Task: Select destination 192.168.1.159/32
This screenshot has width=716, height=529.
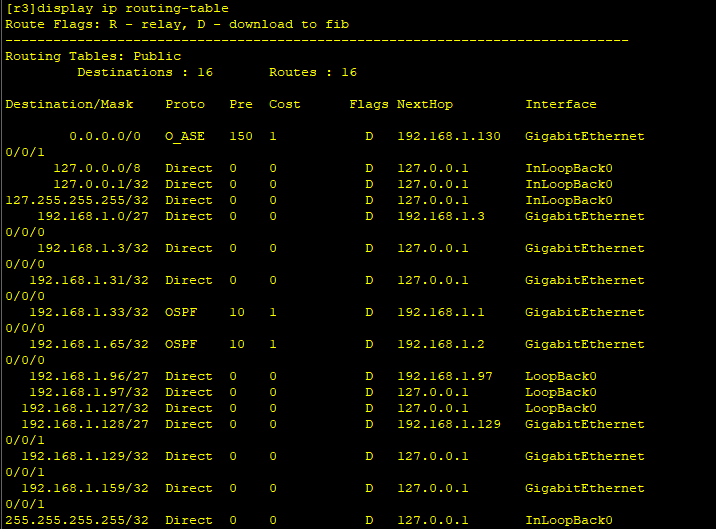Action: point(85,488)
